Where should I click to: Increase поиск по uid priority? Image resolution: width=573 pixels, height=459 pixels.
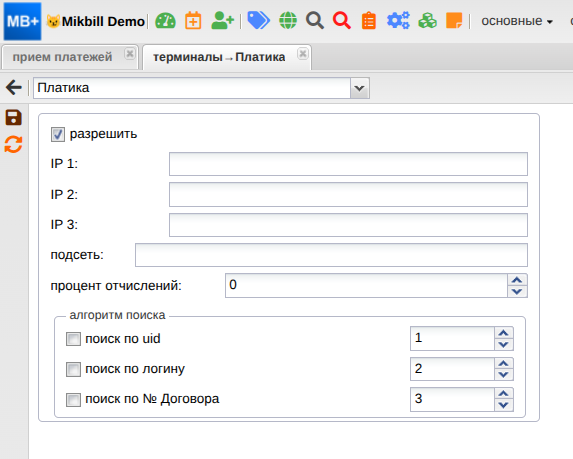504,333
